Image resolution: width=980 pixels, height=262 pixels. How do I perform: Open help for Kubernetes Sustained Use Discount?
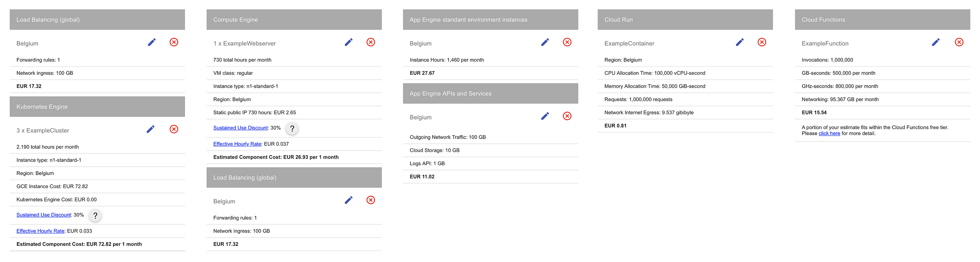coord(95,216)
